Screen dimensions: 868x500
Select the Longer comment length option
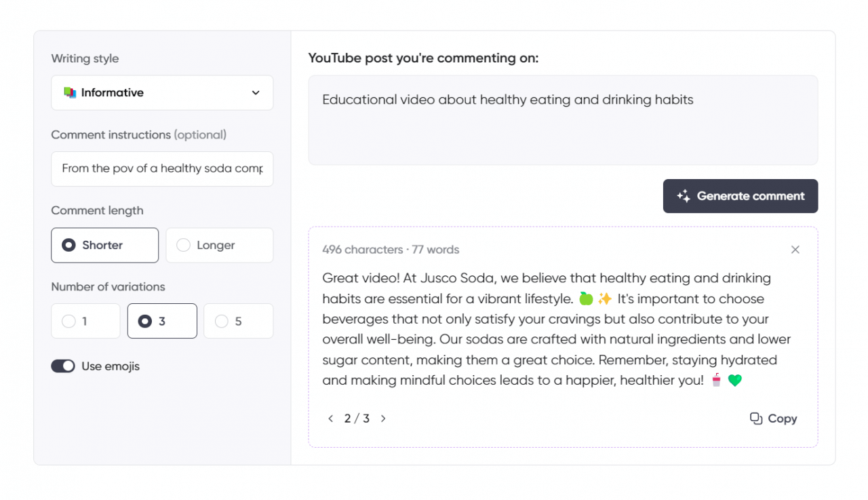coord(219,245)
